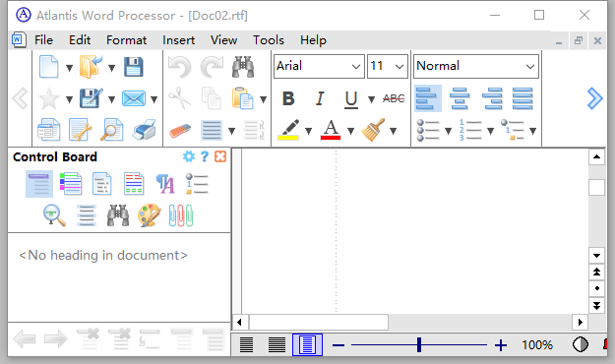
Task: Expand the font color dropdown arrow
Action: point(350,131)
